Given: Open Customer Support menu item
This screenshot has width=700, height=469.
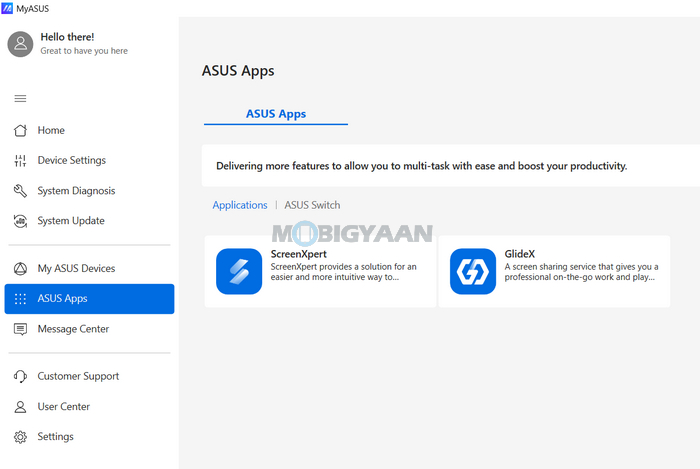Looking at the screenshot, I should pos(78,376).
